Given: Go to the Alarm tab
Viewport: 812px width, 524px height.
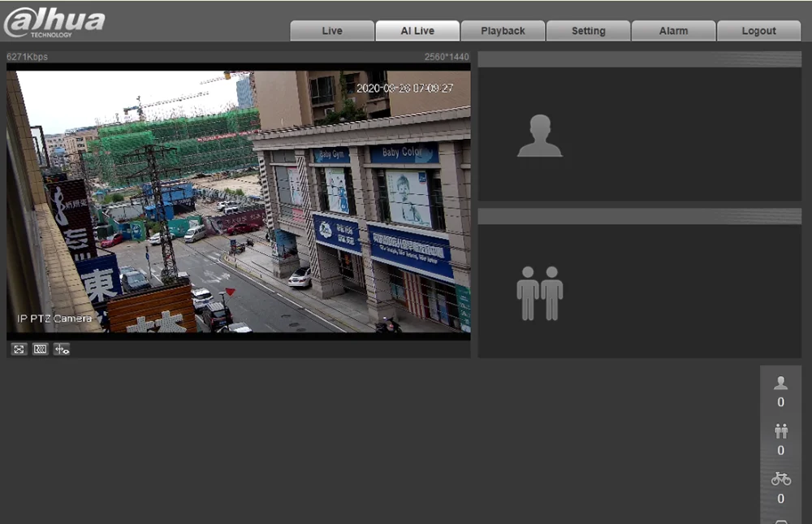Looking at the screenshot, I should click(x=674, y=31).
